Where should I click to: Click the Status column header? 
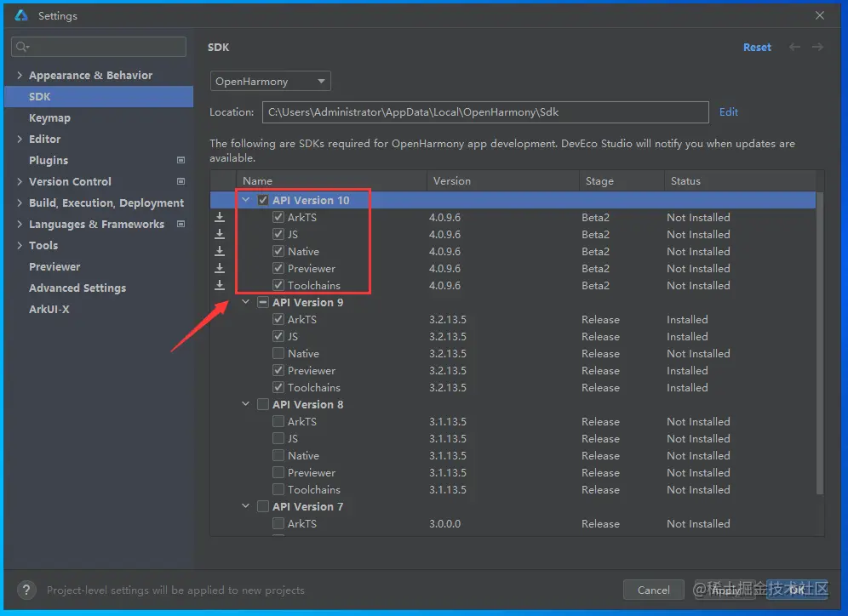pos(740,181)
